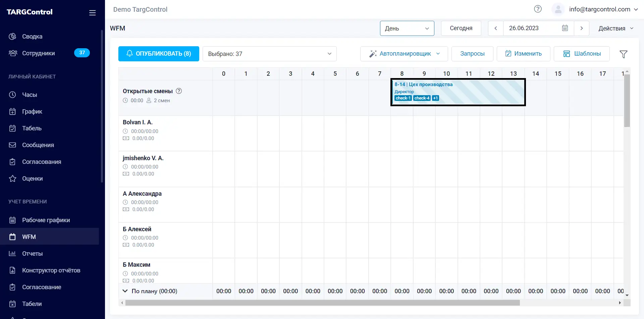Open the День view dropdown
This screenshot has height=319, width=644.
pos(407,28)
